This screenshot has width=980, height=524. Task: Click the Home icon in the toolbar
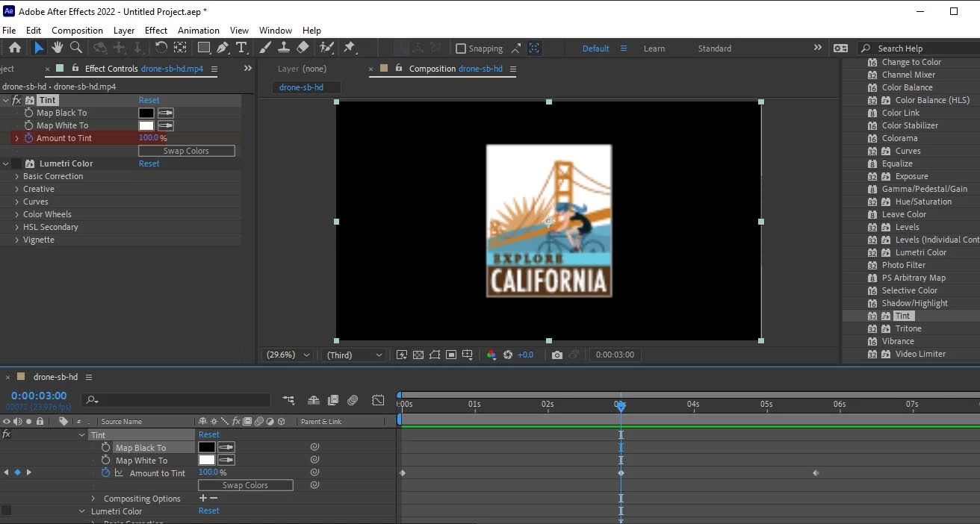coord(15,48)
